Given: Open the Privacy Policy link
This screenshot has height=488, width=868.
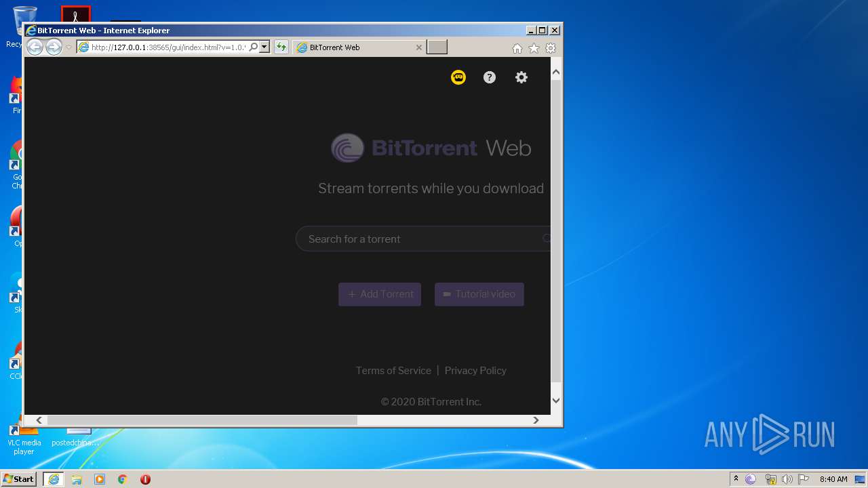Looking at the screenshot, I should pyautogui.click(x=475, y=371).
